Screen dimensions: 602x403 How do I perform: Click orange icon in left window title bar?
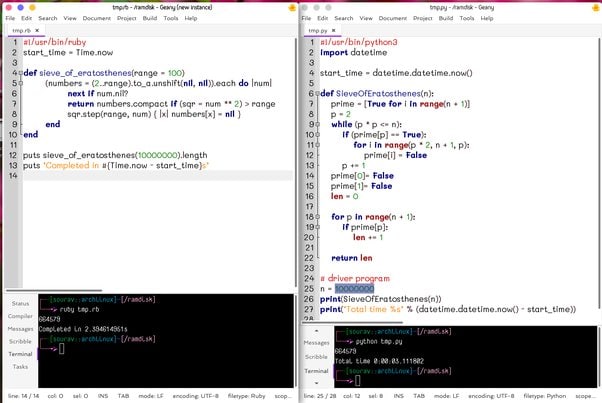292,8
